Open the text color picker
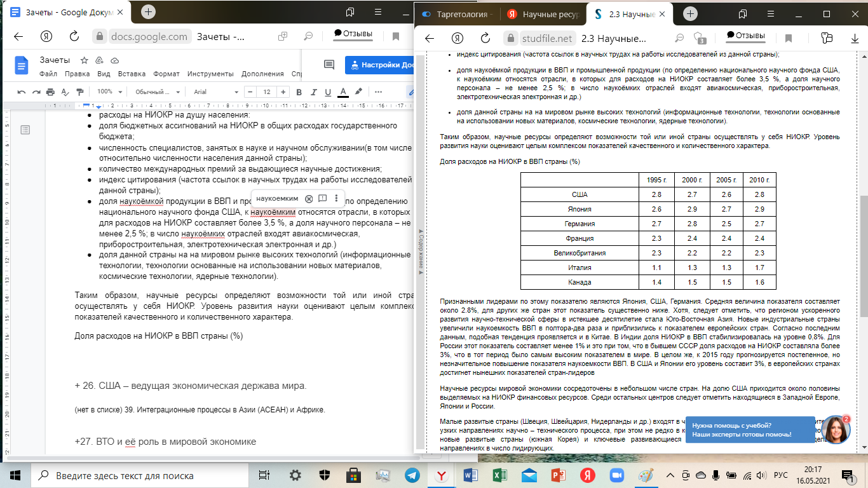This screenshot has height=488, width=868. click(x=343, y=91)
